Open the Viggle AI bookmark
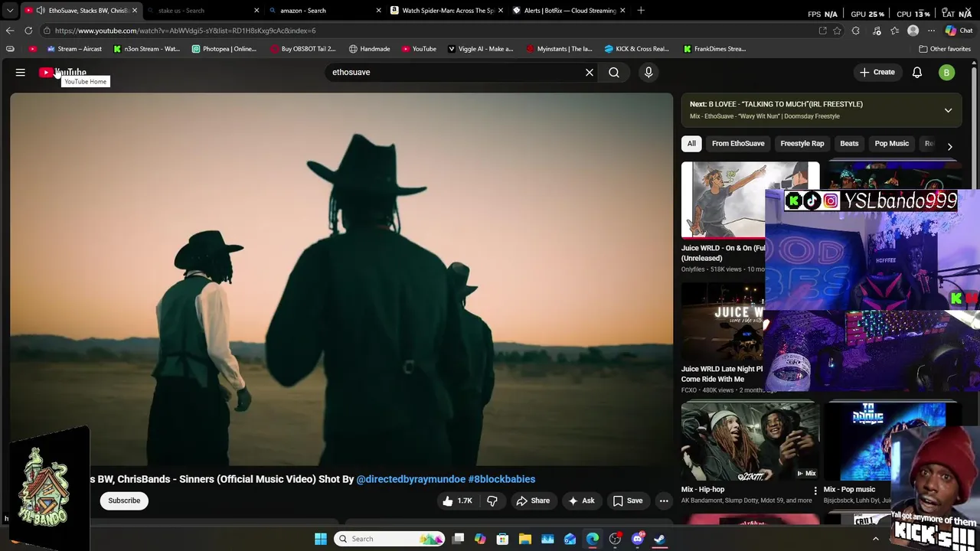This screenshot has height=551, width=980. (479, 49)
